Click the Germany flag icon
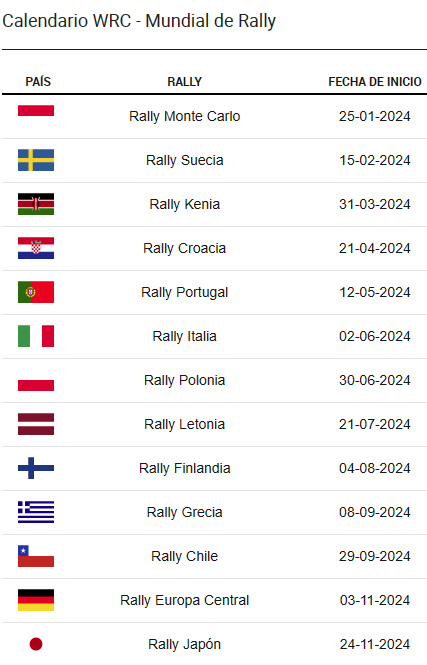 tap(36, 600)
